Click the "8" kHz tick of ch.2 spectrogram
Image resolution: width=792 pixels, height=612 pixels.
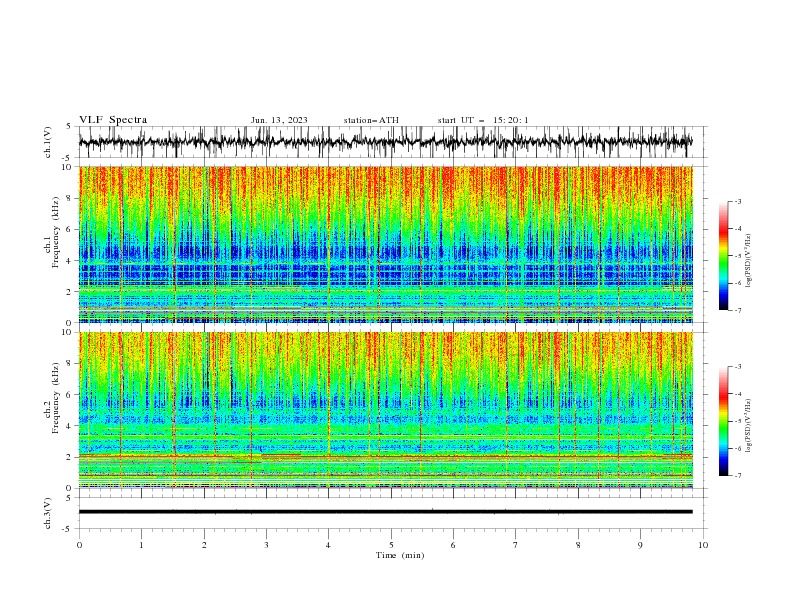point(69,363)
